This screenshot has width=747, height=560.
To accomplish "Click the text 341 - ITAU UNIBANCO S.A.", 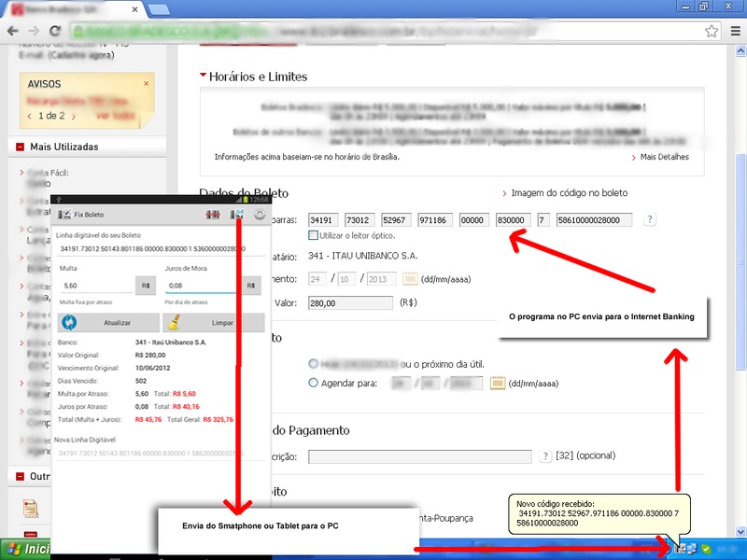I will [x=363, y=256].
